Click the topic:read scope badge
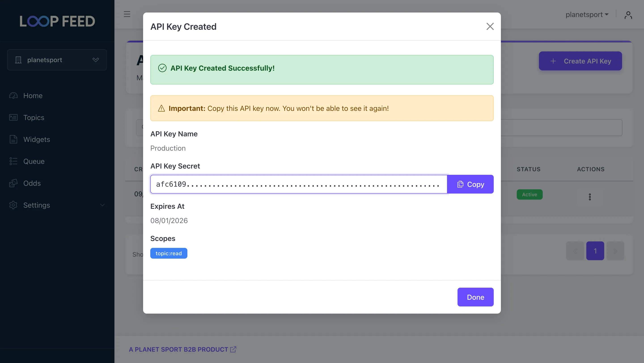This screenshot has height=363, width=644. 169,253
